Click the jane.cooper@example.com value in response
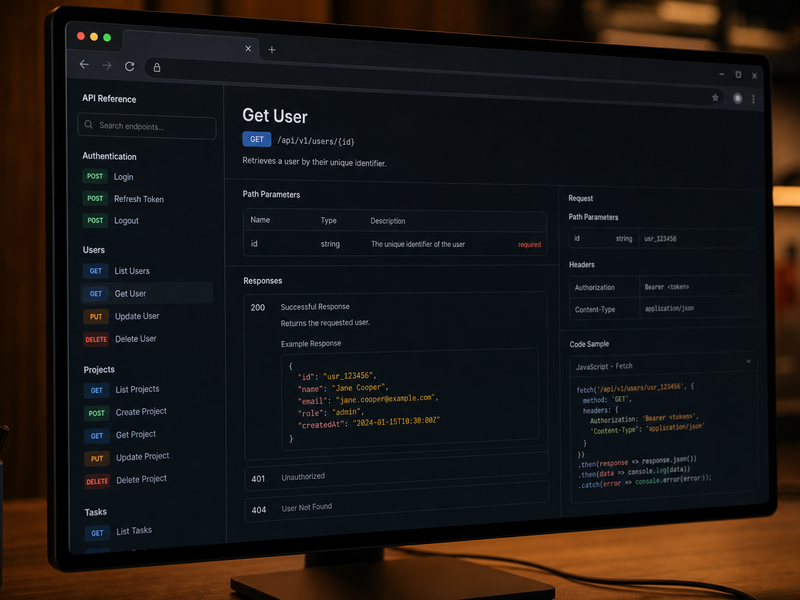This screenshot has height=600, width=800. pos(387,399)
